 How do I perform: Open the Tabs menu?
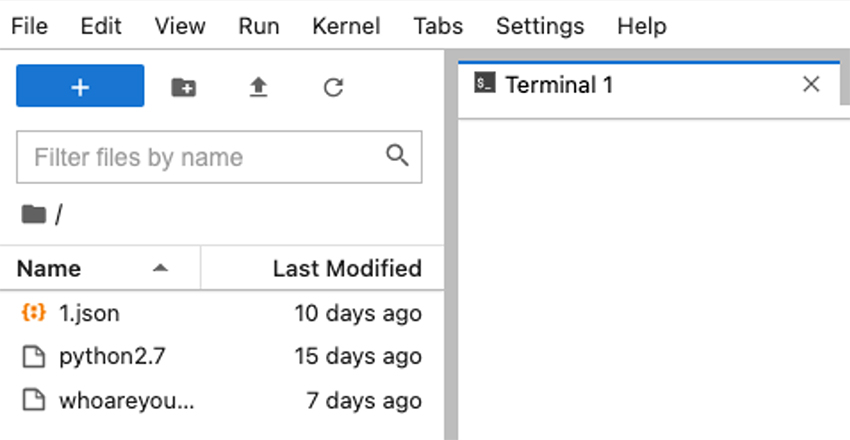(x=438, y=26)
